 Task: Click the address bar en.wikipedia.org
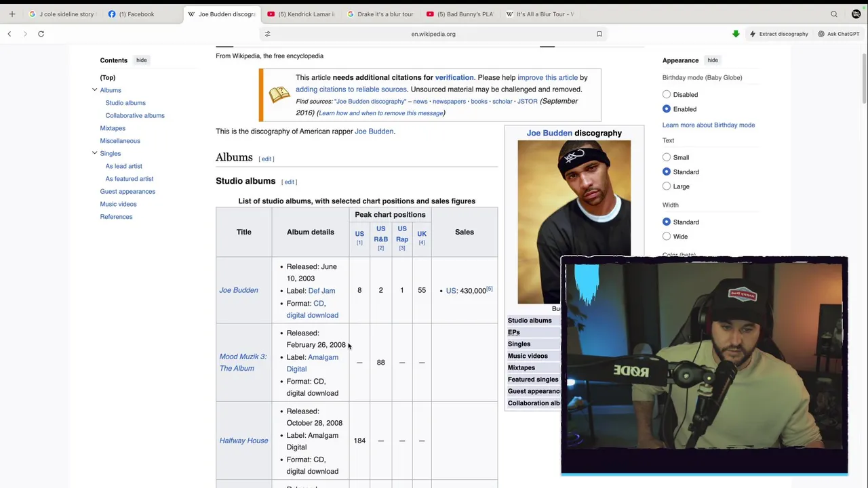click(433, 34)
